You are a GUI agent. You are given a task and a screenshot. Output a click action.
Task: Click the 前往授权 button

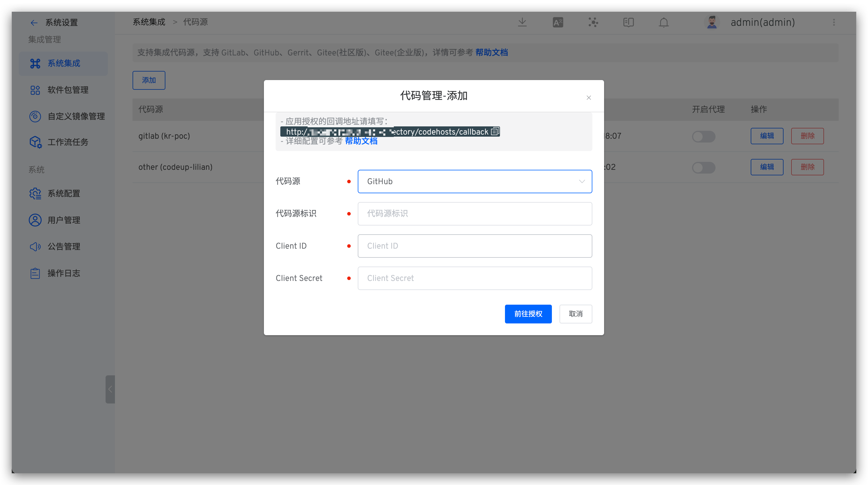[528, 314]
